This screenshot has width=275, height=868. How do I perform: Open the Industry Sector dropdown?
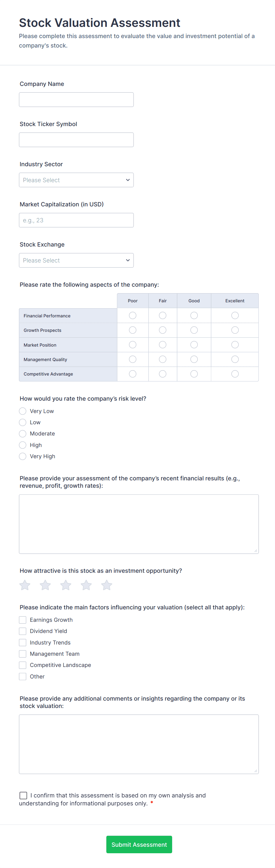[x=76, y=180]
